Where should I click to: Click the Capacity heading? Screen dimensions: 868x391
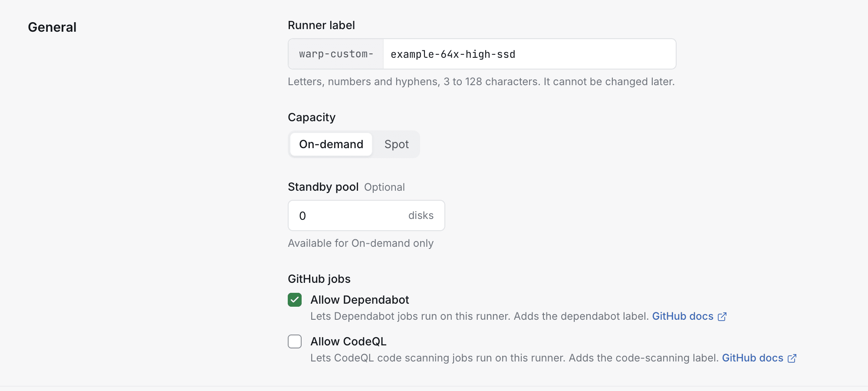312,117
